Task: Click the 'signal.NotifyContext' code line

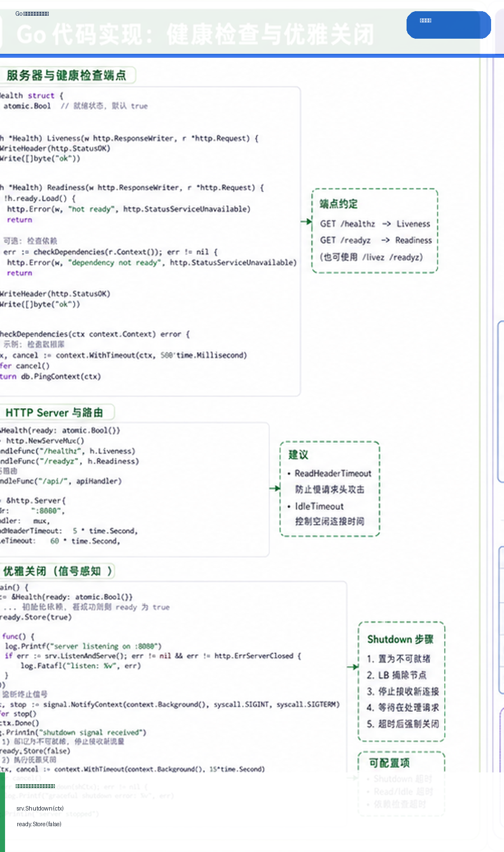Action: 170,704
